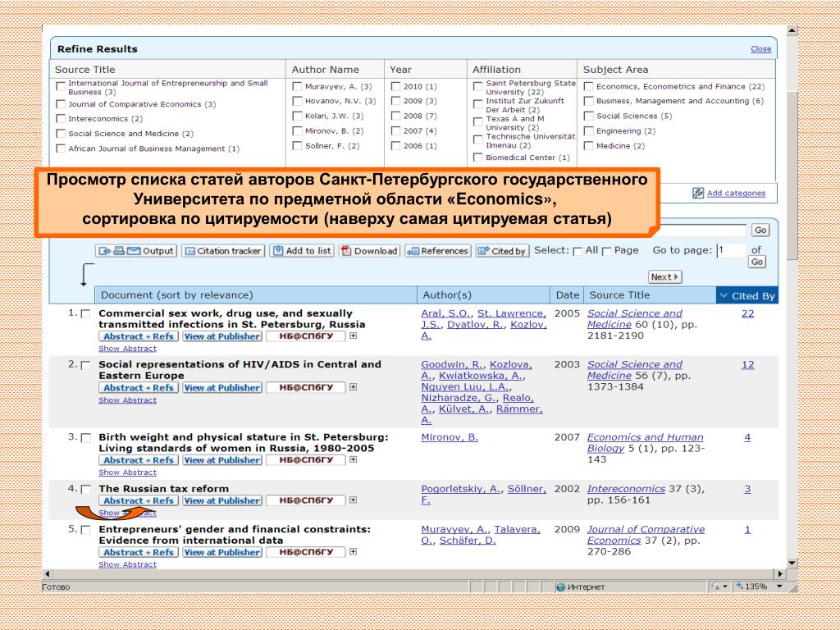The width and height of the screenshot is (840, 630).
Task: Check International Journal of Entrepreneurship and Small Business
Action: pyautogui.click(x=61, y=86)
